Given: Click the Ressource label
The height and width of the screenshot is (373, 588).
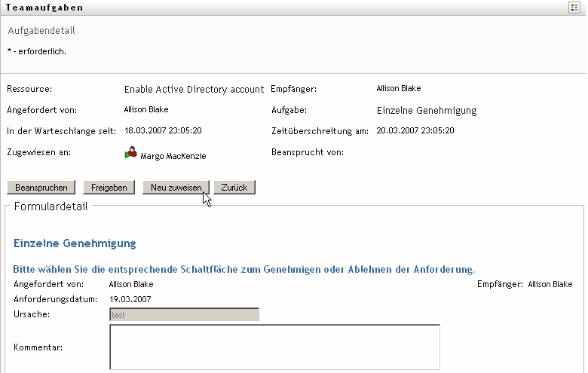Looking at the screenshot, I should (x=29, y=89).
